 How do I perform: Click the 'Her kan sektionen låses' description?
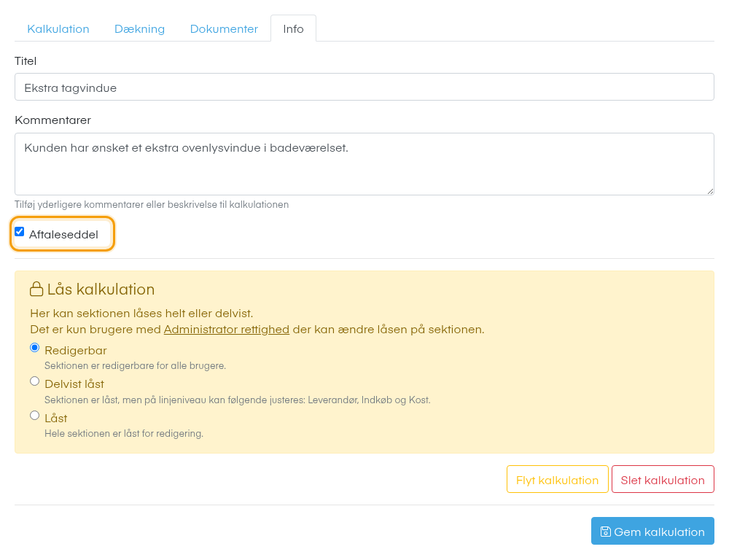[x=142, y=314]
